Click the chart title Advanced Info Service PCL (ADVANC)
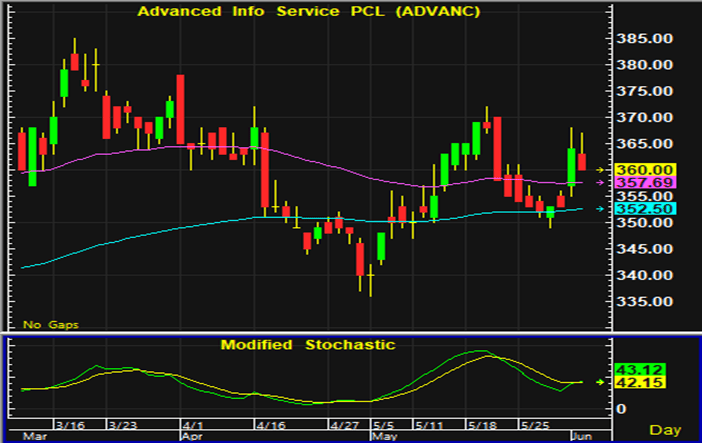This screenshot has width=702, height=443. [308, 11]
